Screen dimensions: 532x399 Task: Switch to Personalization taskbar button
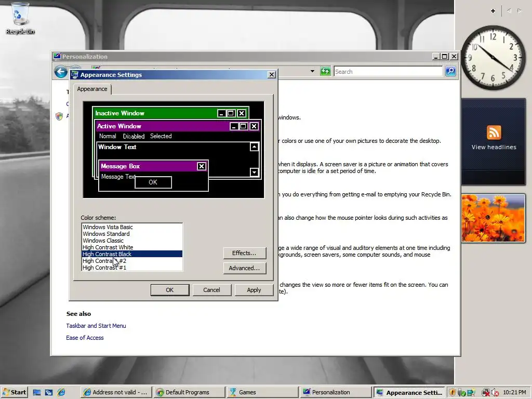click(336, 392)
